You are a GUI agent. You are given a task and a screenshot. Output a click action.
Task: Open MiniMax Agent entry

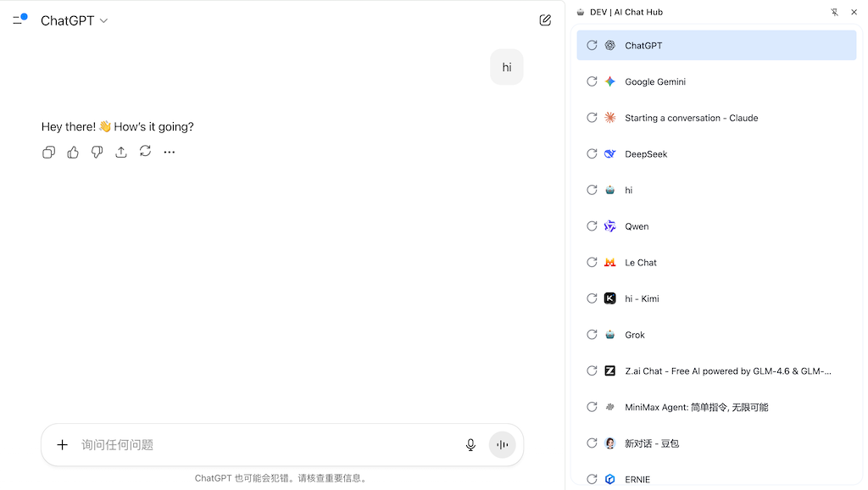pos(716,407)
